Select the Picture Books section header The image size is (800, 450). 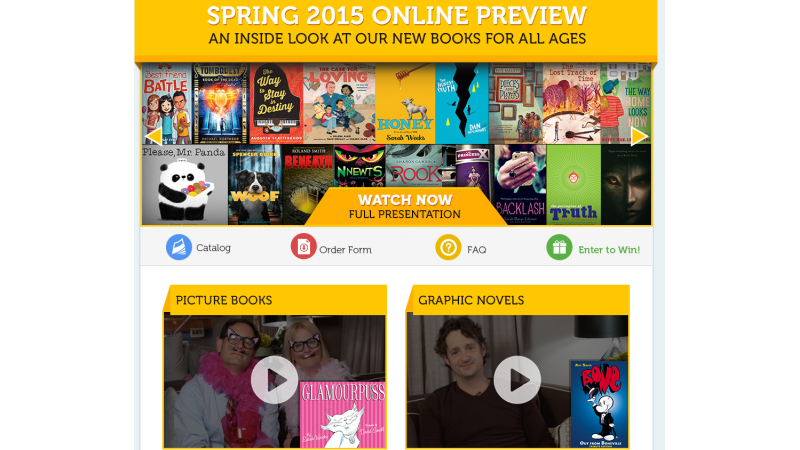click(x=223, y=300)
